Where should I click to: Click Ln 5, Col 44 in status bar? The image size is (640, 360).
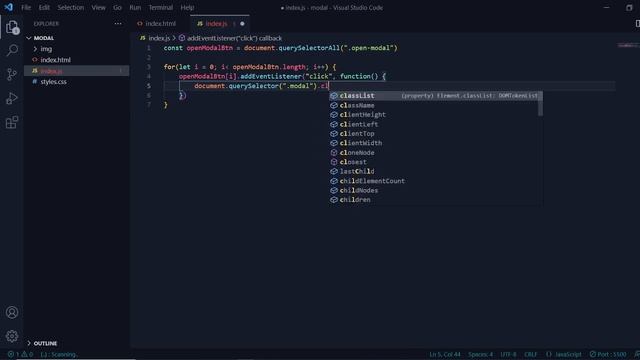pyautogui.click(x=444, y=354)
